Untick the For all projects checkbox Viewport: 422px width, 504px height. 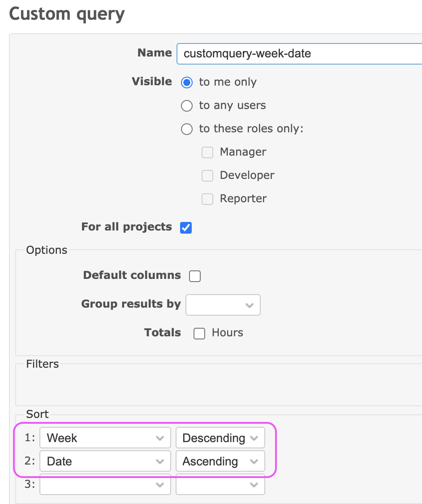(186, 228)
